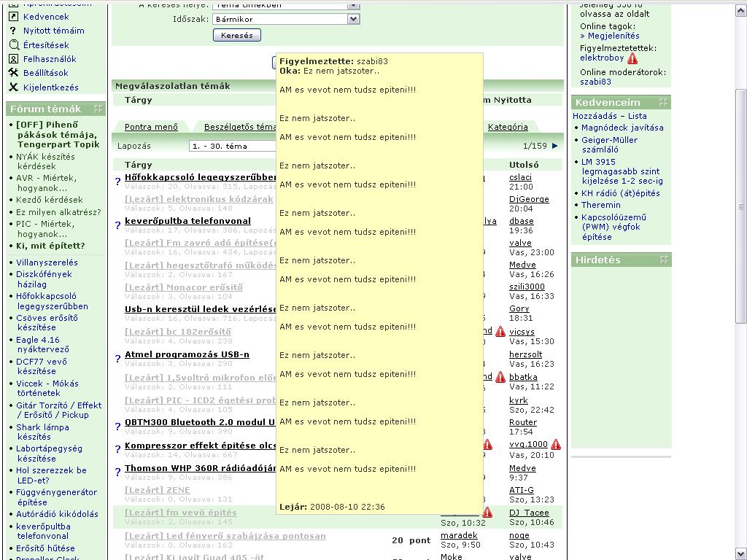Click the Kijelentkezés X icon

13,87
